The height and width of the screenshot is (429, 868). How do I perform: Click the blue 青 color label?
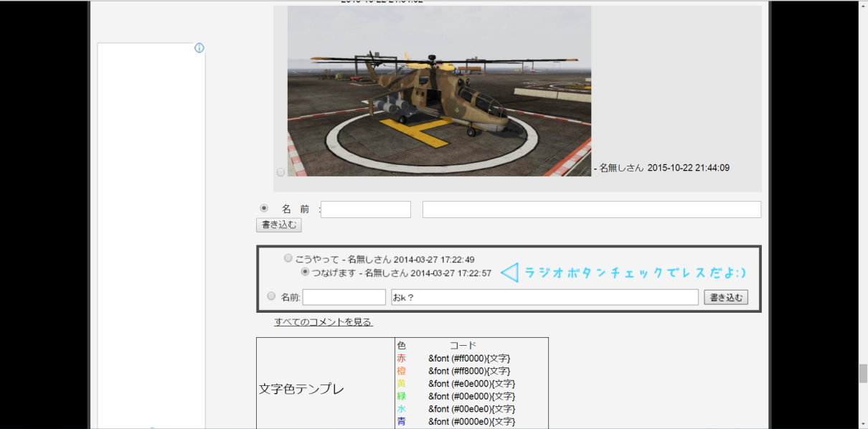pos(401,421)
